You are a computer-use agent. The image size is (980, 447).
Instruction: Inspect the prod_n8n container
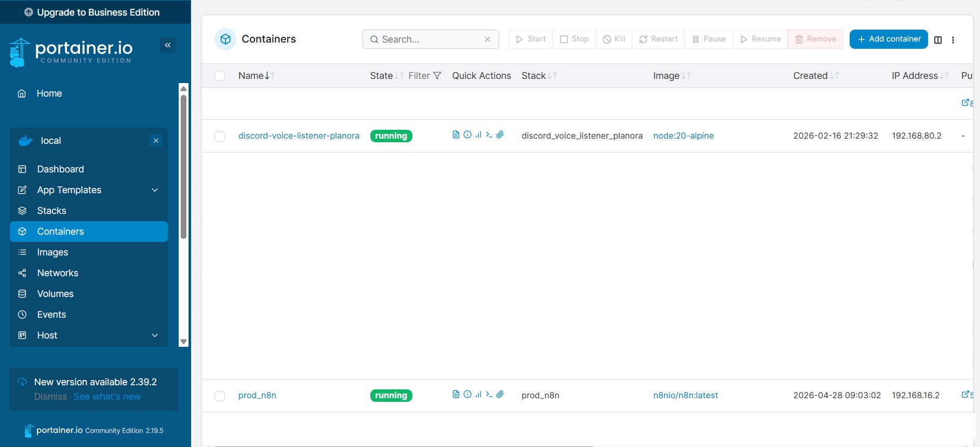467,395
